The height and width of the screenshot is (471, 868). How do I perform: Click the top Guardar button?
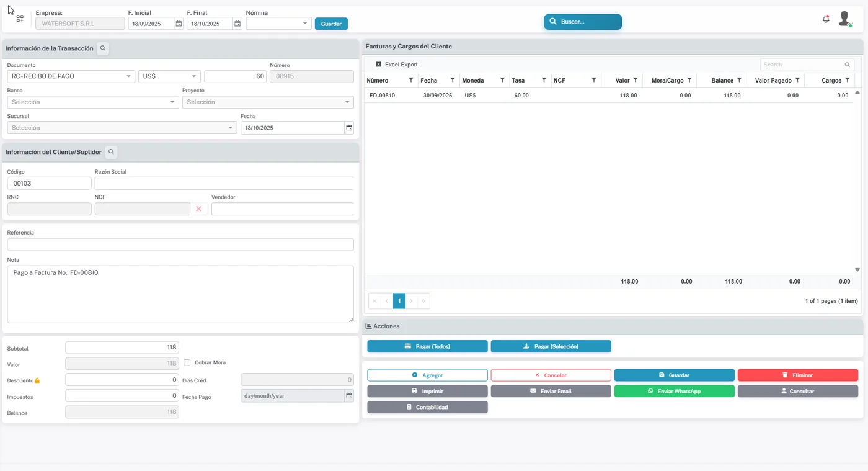click(x=331, y=24)
